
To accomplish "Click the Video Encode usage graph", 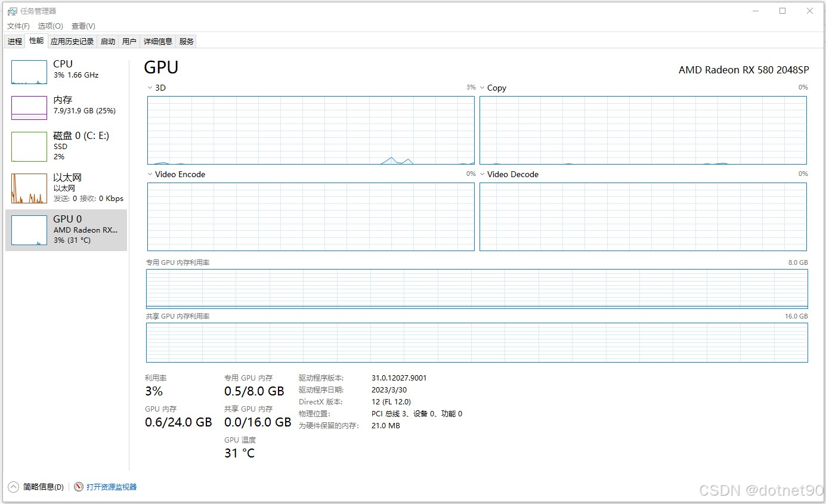I will (311, 217).
